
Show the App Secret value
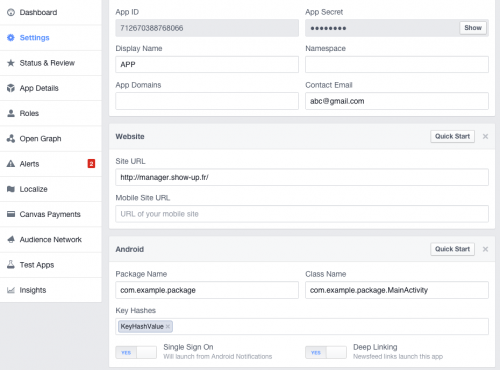pyautogui.click(x=473, y=28)
